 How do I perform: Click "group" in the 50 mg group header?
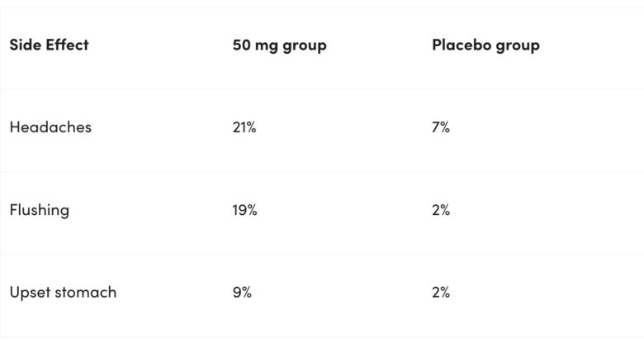coord(304,46)
